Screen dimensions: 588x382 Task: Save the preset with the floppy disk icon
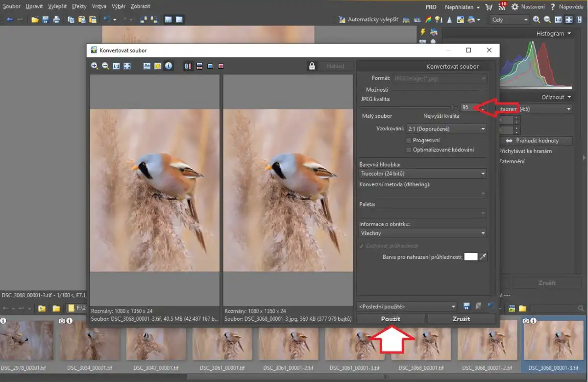466,306
